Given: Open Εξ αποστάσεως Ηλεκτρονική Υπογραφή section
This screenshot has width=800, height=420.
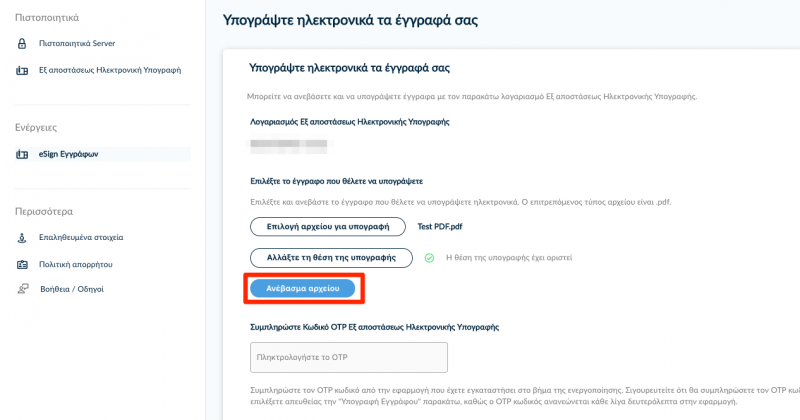Looking at the screenshot, I should (x=110, y=70).
